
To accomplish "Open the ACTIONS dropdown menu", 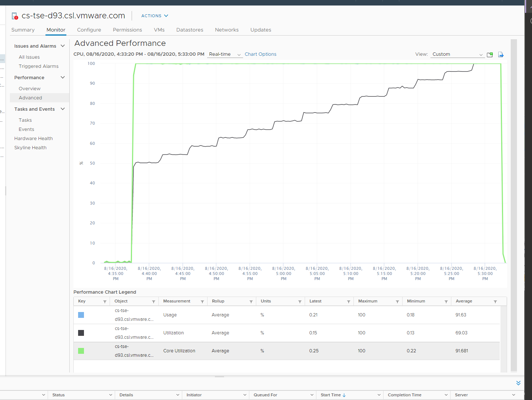I will click(155, 16).
